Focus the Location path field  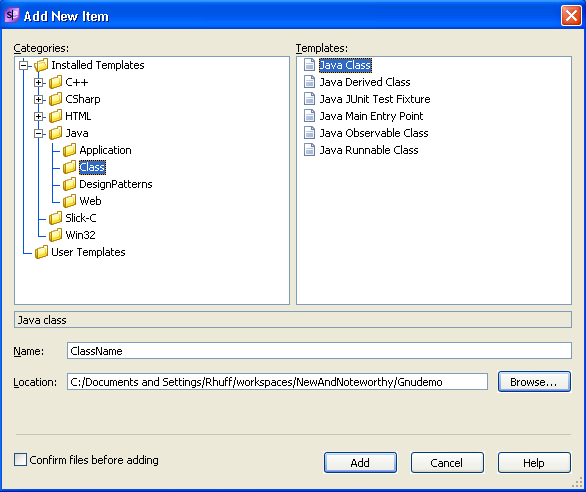(277, 382)
